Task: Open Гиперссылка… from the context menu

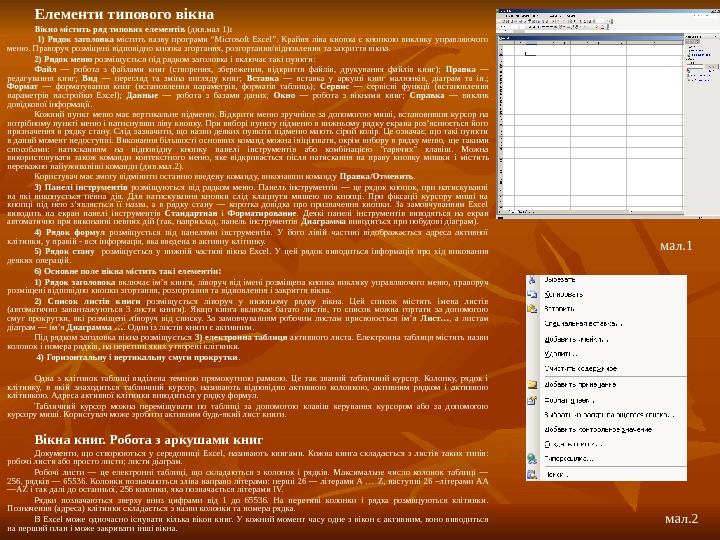Action: click(569, 459)
